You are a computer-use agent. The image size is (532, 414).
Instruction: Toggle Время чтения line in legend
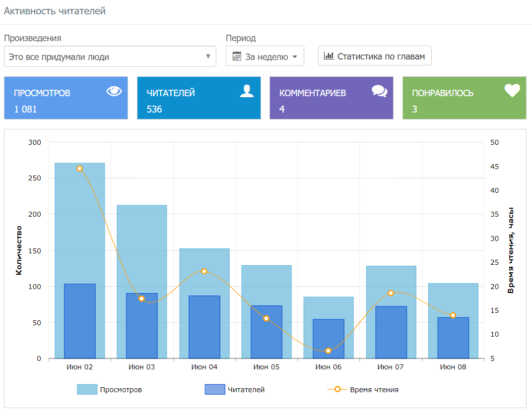click(363, 390)
